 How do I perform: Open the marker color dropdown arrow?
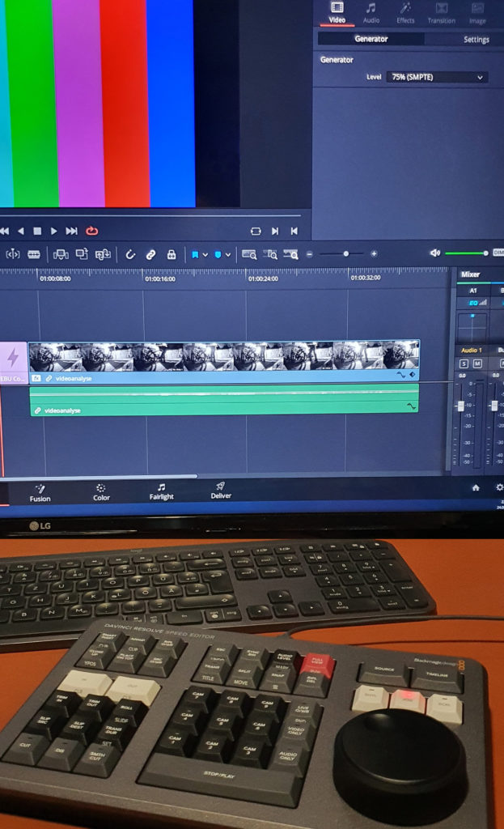pos(227,255)
